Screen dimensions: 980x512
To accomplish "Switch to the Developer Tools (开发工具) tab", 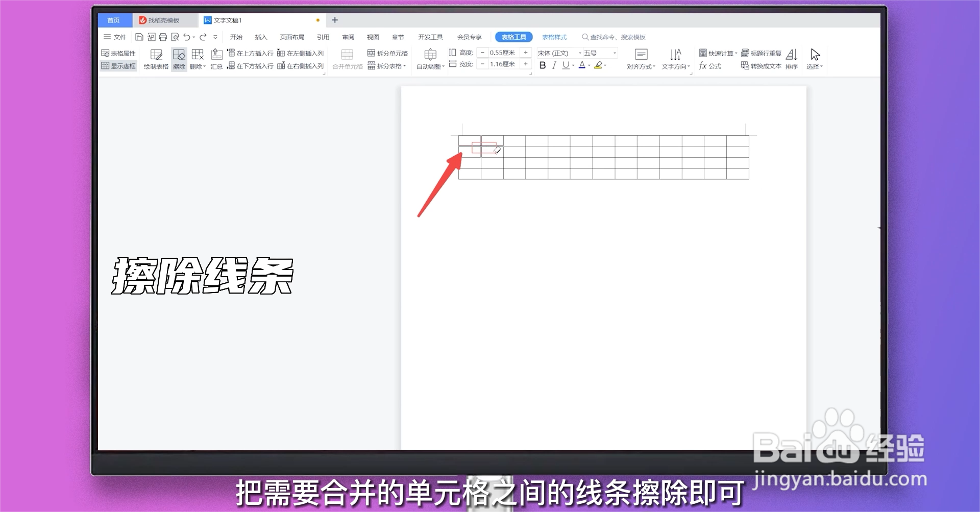I will coord(430,37).
